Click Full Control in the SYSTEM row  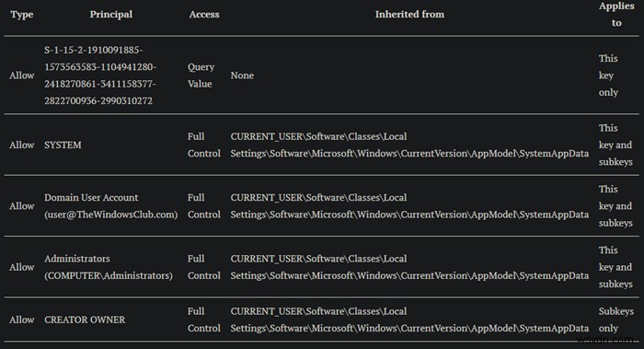203,145
